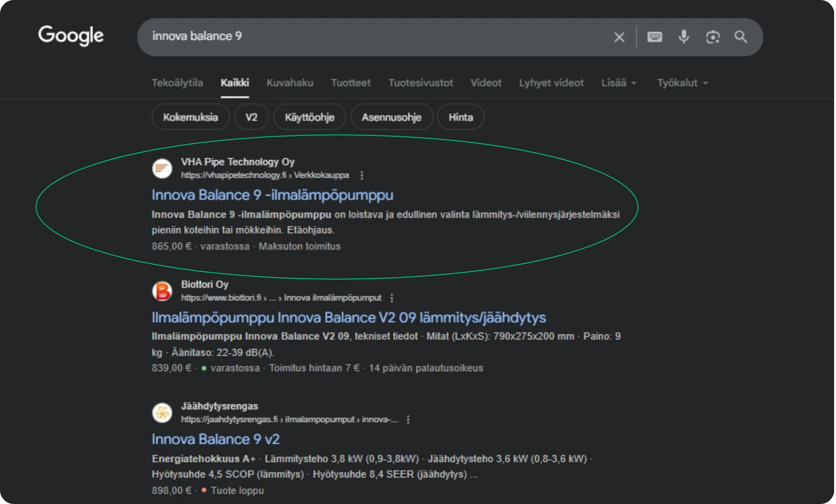836x504 pixels.
Task: Open Innova Balance 9 -ilmalämpöpumppu link
Action: [x=272, y=195]
